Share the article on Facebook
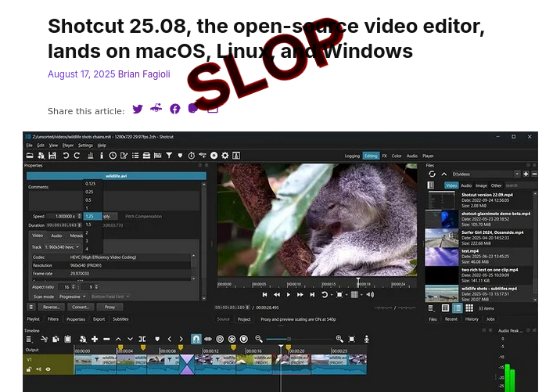 175,109
